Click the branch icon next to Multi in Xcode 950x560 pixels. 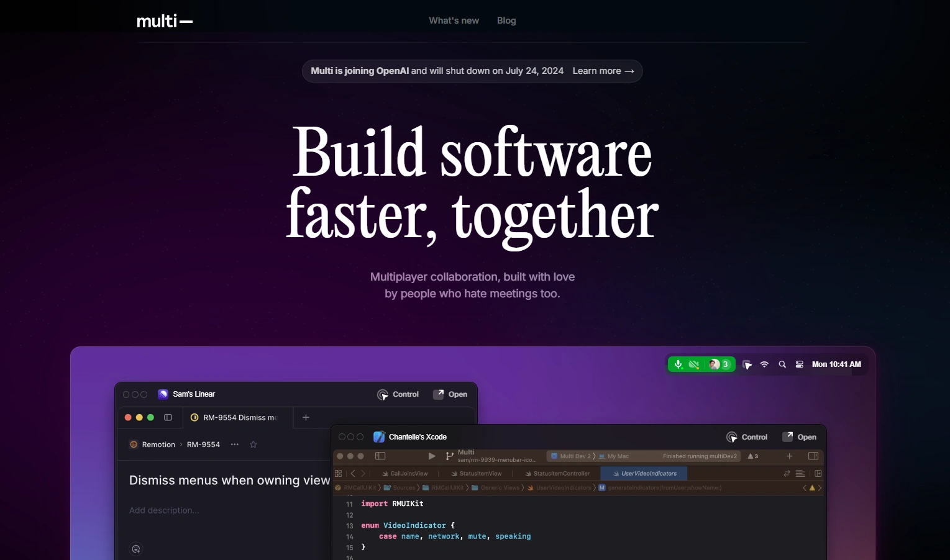[449, 456]
